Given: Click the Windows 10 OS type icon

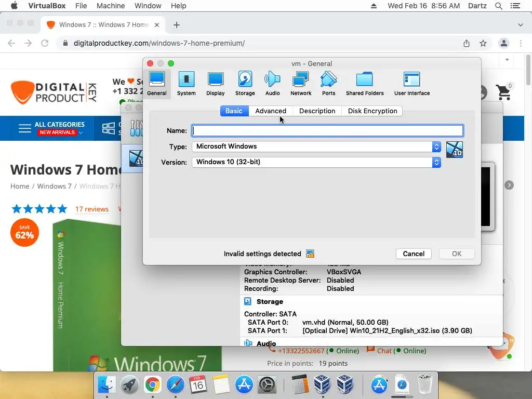Looking at the screenshot, I should (454, 150).
